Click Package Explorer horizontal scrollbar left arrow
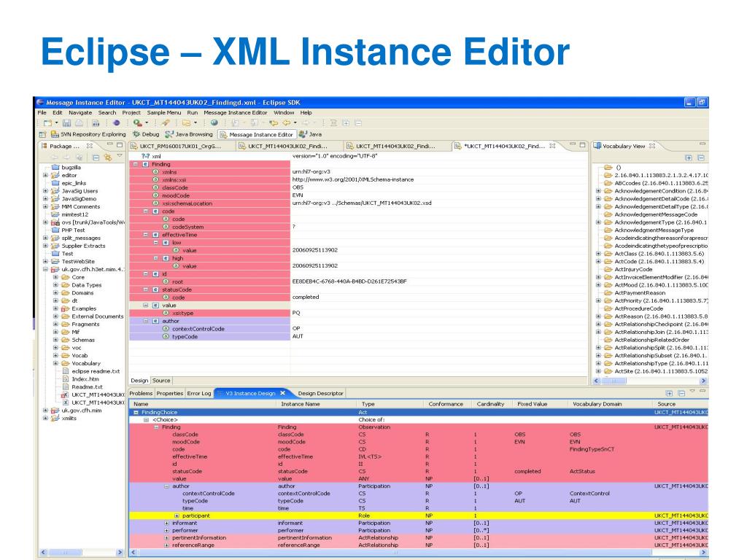This screenshot has height=560, width=747. 43,553
